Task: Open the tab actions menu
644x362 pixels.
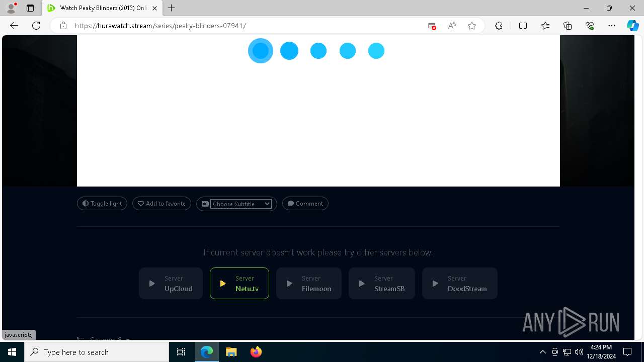Action: [30, 8]
